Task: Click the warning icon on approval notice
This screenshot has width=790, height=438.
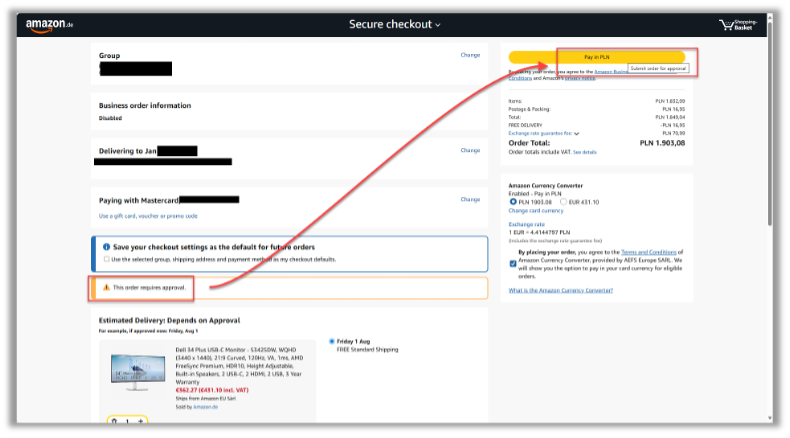Action: [x=106, y=287]
